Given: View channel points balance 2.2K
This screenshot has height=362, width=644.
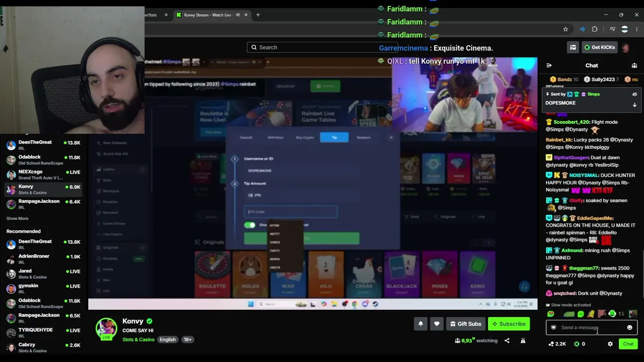Looking at the screenshot, I should pos(557,344).
